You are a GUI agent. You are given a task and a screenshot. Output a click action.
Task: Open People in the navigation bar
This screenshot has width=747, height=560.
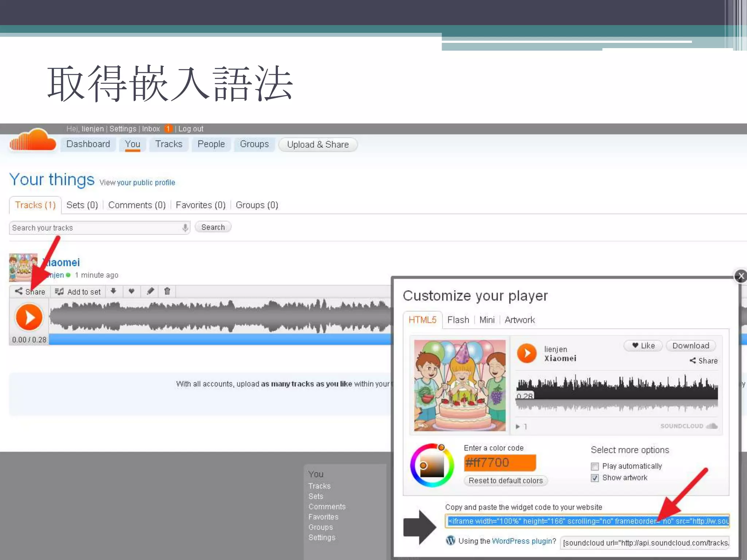point(211,144)
